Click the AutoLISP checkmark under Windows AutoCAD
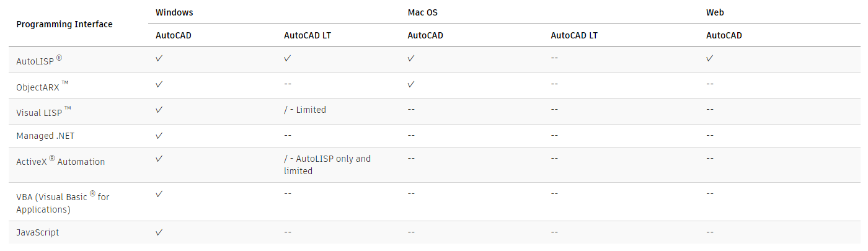This screenshot has height=251, width=868. pos(159,58)
